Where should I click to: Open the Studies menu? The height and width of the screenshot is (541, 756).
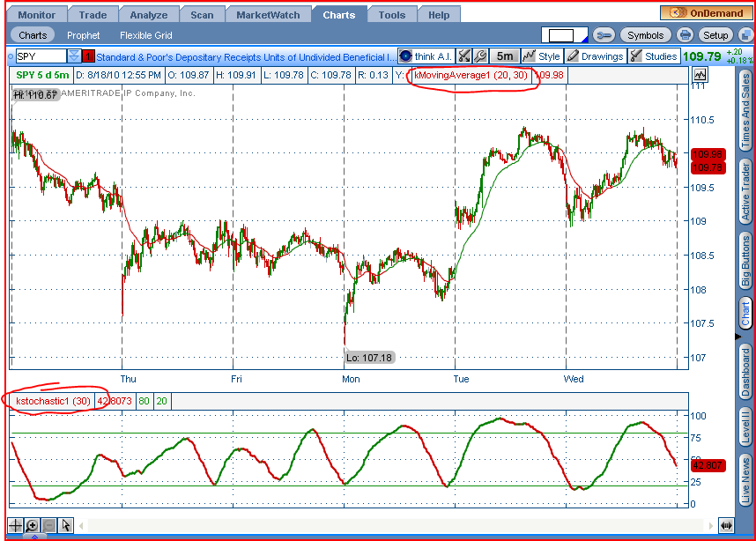[653, 56]
